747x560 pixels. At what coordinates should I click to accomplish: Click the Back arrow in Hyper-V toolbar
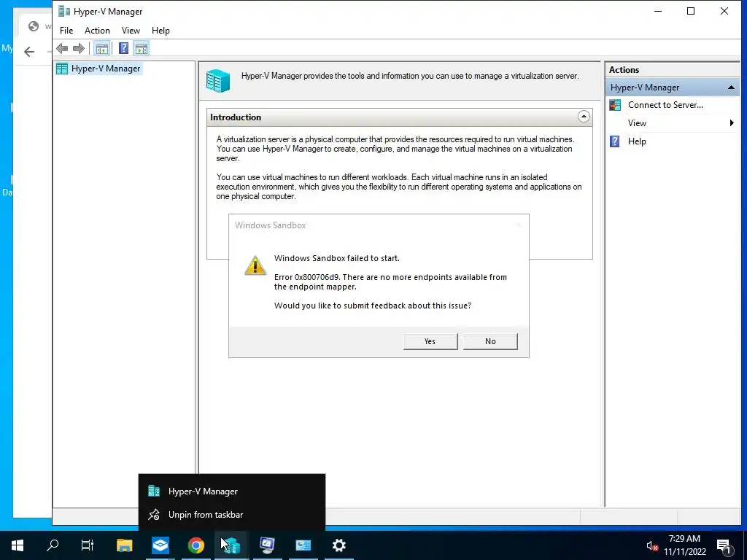[x=62, y=48]
